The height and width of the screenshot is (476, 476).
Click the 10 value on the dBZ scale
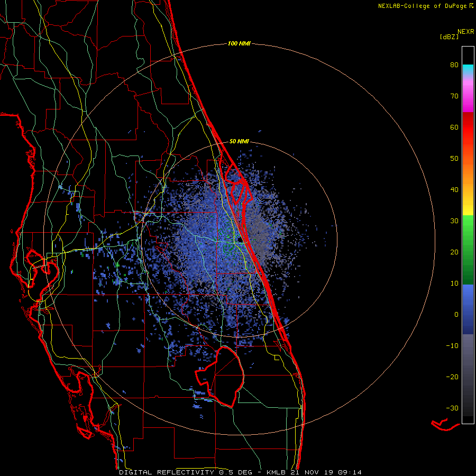(x=454, y=283)
